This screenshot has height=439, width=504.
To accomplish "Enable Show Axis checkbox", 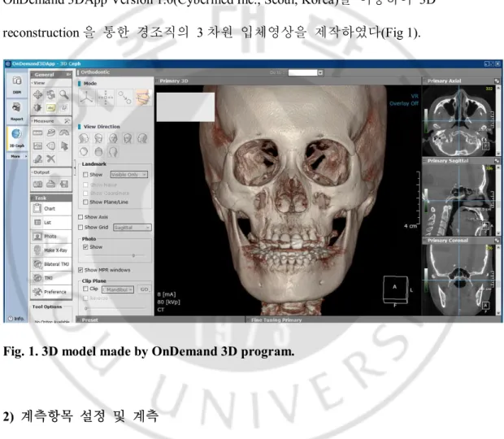I will (80, 217).
